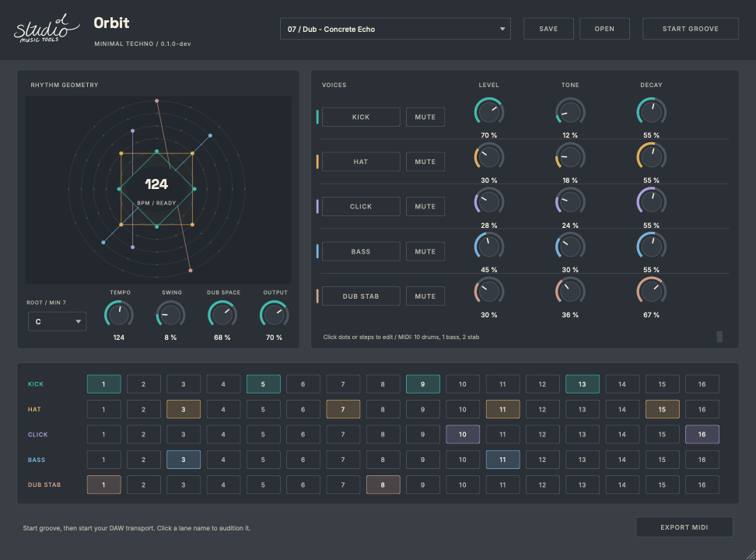Click the CLICK decay knob

tap(651, 201)
